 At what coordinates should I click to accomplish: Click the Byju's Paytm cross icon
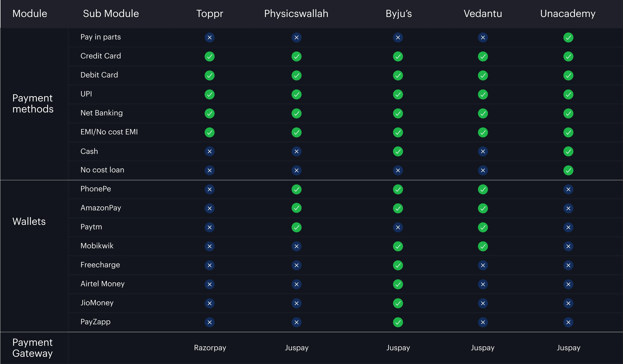(x=398, y=227)
